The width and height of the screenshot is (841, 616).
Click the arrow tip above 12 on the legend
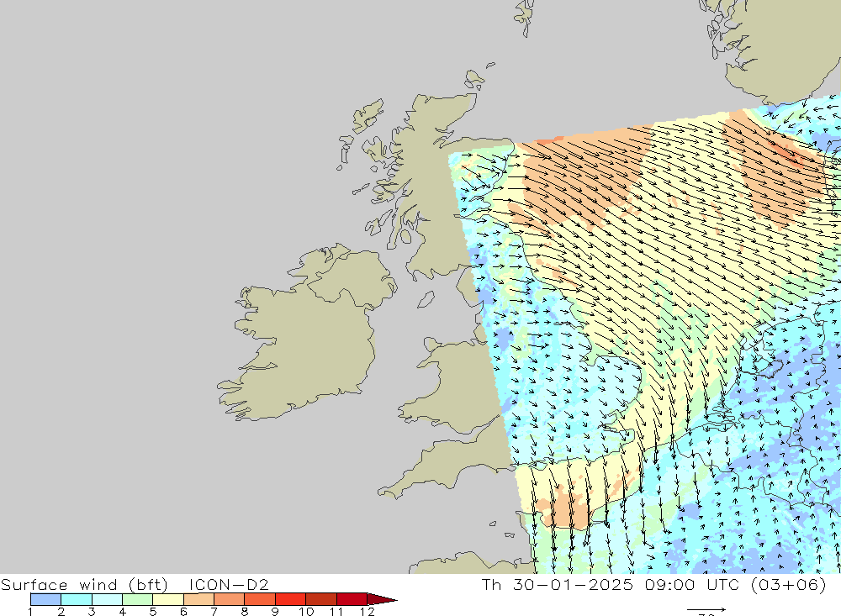click(382, 599)
